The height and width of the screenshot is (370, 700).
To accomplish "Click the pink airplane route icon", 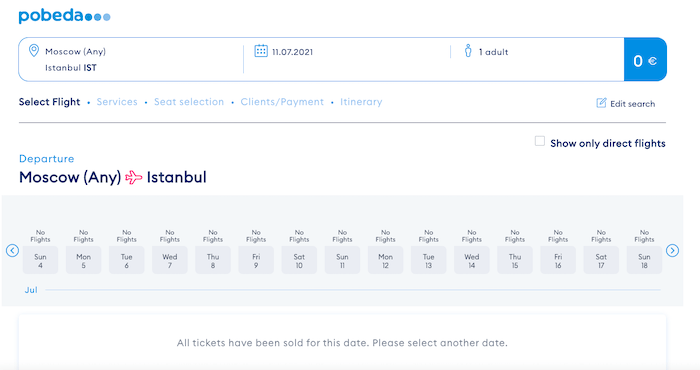I will [133, 177].
